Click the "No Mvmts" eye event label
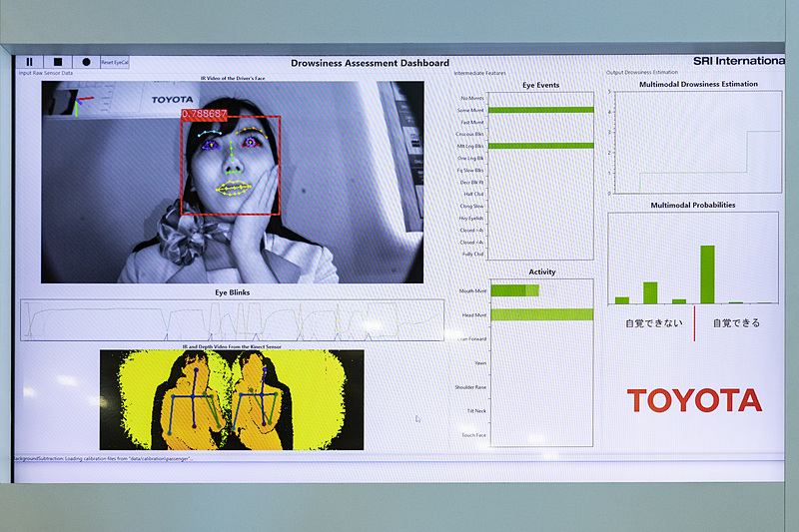This screenshot has height=532, width=799. tap(472, 98)
